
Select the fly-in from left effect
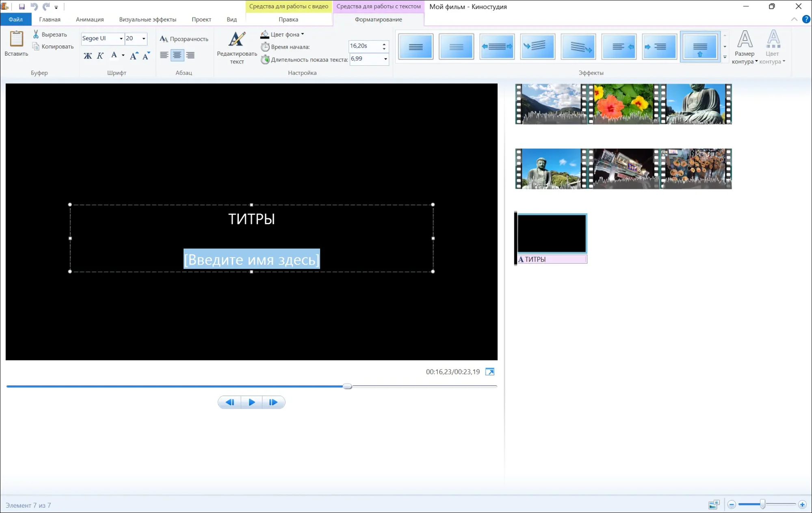[659, 47]
